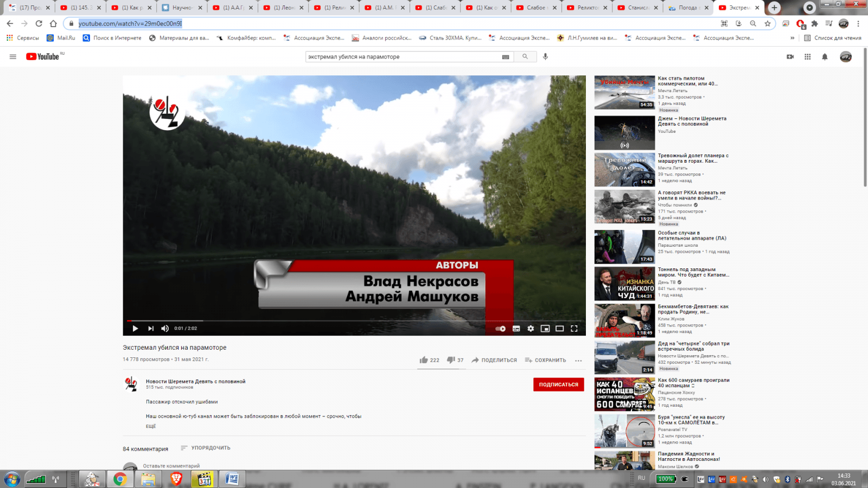This screenshot has width=868, height=488.
Task: Play the video with the play button
Action: point(135,329)
